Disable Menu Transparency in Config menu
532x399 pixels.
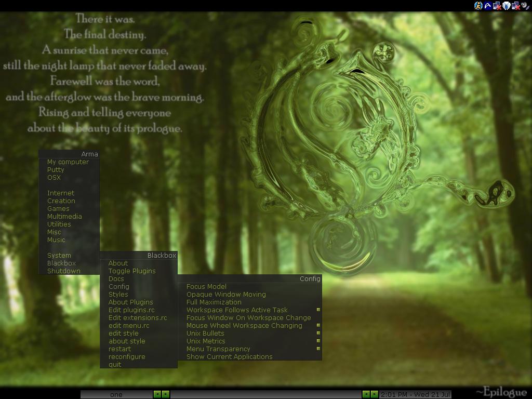(x=218, y=349)
